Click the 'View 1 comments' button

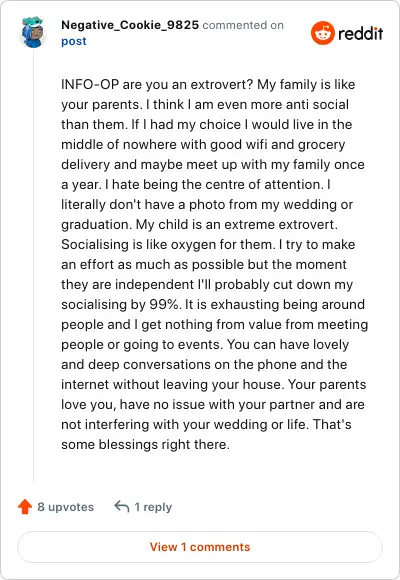pos(200,547)
